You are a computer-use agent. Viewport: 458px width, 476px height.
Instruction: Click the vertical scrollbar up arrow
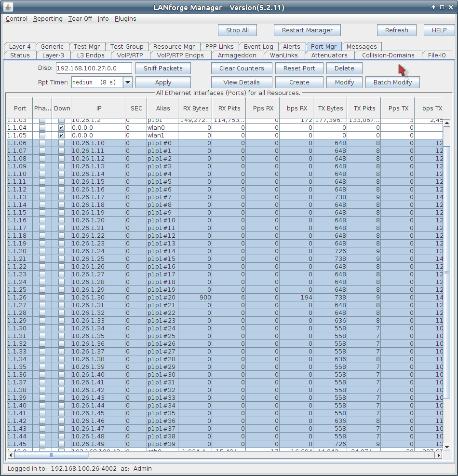coord(446,123)
